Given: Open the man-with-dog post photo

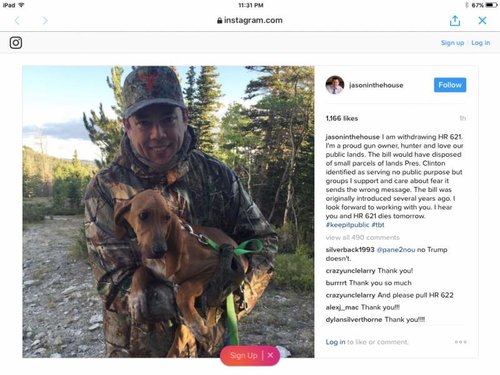Looking at the screenshot, I should click(x=168, y=212).
